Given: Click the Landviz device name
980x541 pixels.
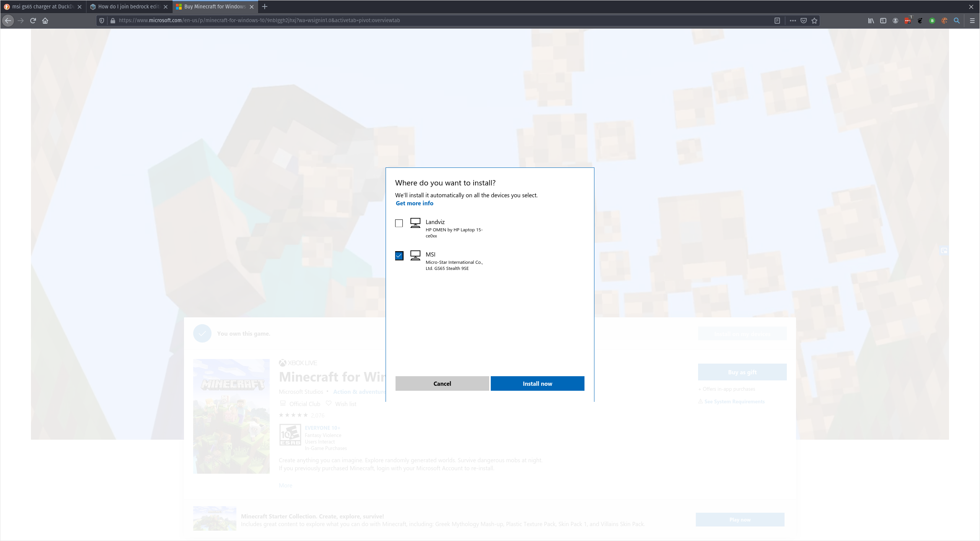Looking at the screenshot, I should pos(435,222).
